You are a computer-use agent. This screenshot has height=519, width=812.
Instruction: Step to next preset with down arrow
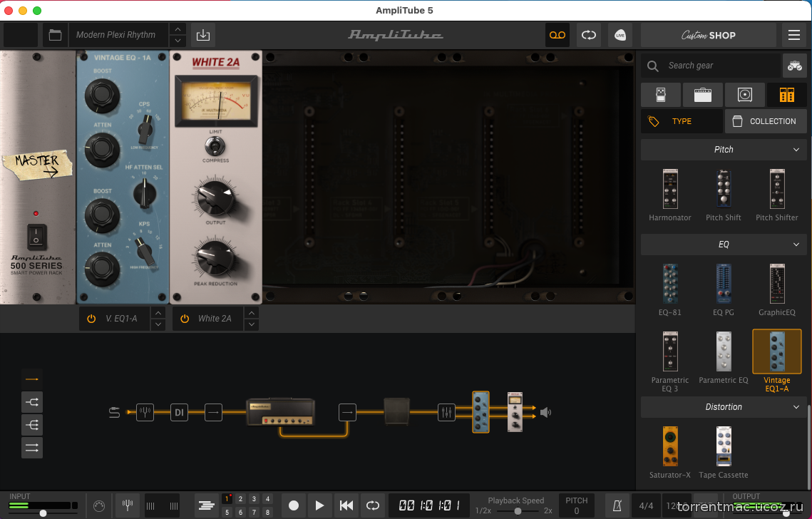pyautogui.click(x=178, y=41)
